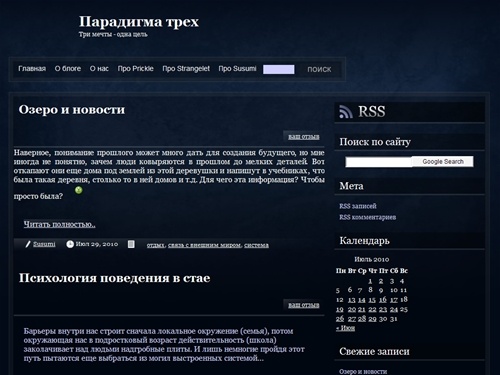
Task: Select calendar day 21
Action: pyautogui.click(x=362, y=309)
